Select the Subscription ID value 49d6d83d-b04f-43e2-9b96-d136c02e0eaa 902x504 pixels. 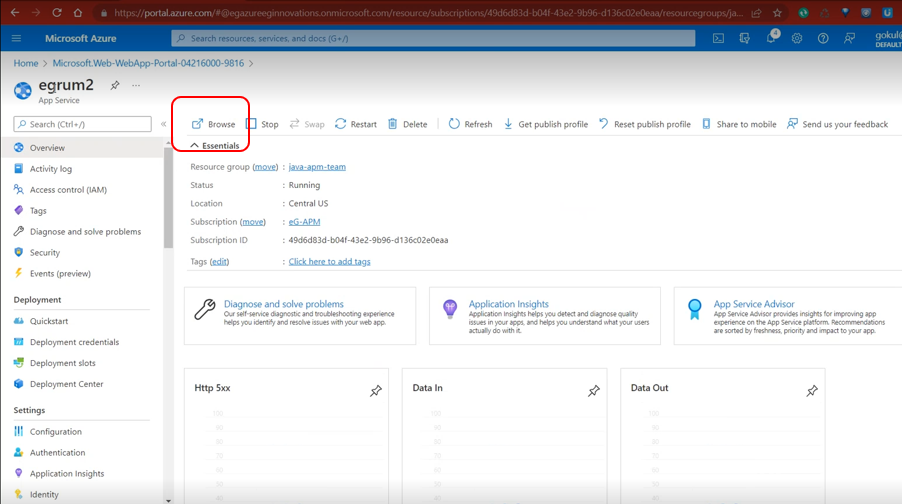pos(368,240)
